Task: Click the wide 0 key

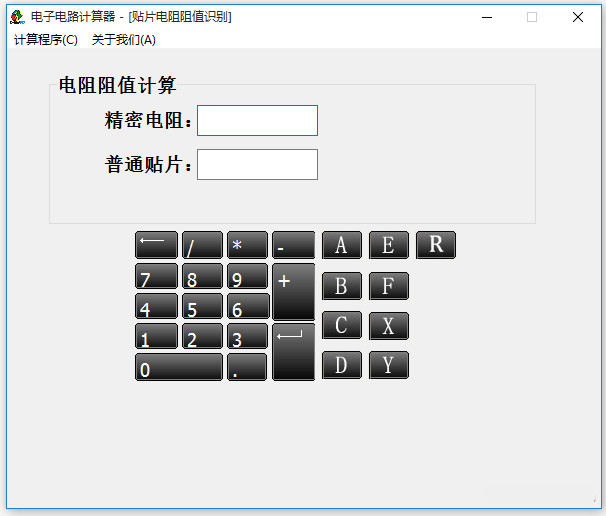Action: click(x=179, y=367)
